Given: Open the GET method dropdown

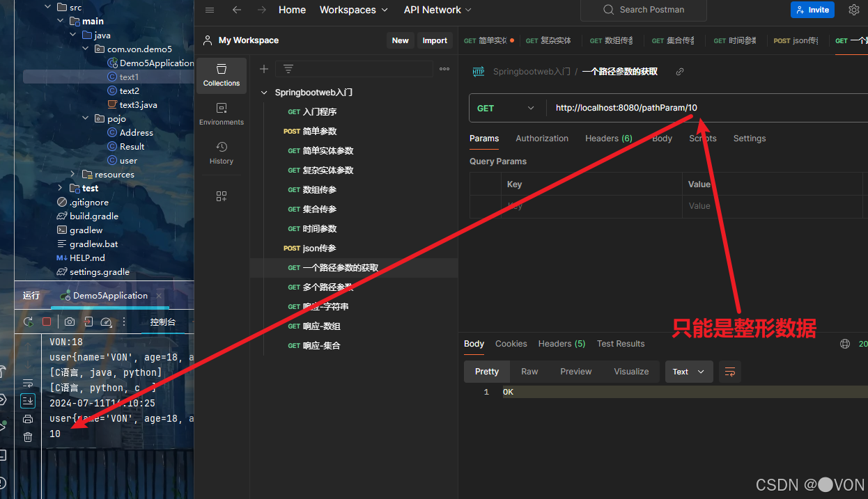Looking at the screenshot, I should pyautogui.click(x=506, y=108).
